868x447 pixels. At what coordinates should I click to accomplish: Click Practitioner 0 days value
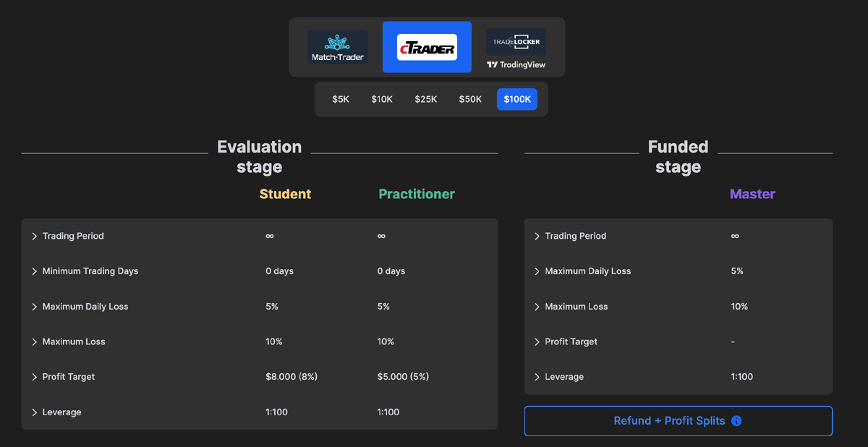pyautogui.click(x=391, y=271)
